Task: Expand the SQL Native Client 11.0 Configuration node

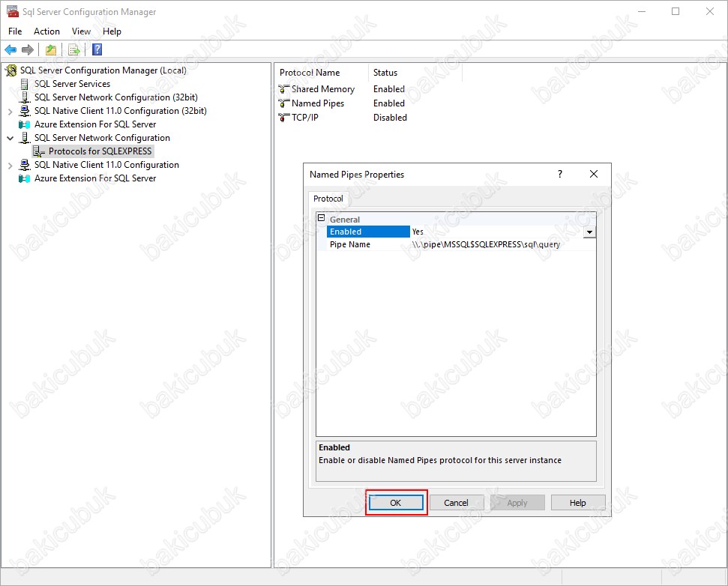Action: click(x=10, y=165)
